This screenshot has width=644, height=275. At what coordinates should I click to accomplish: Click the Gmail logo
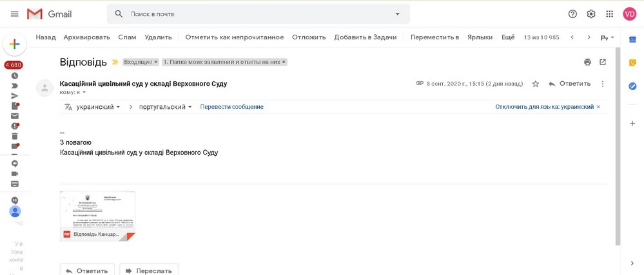click(49, 14)
